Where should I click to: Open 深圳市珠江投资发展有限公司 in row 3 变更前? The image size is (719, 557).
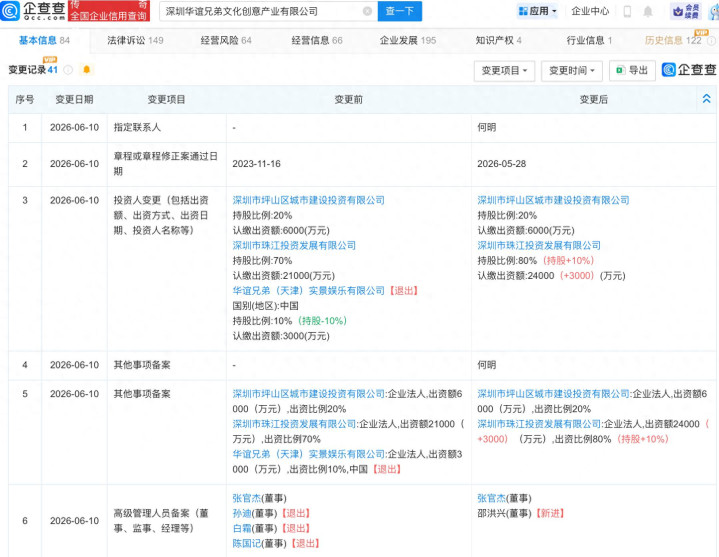[x=294, y=245]
